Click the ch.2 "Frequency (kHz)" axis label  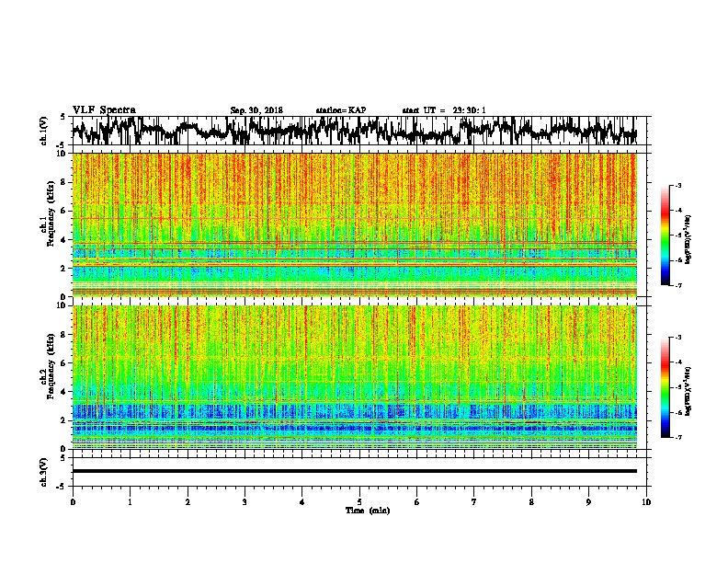point(51,366)
